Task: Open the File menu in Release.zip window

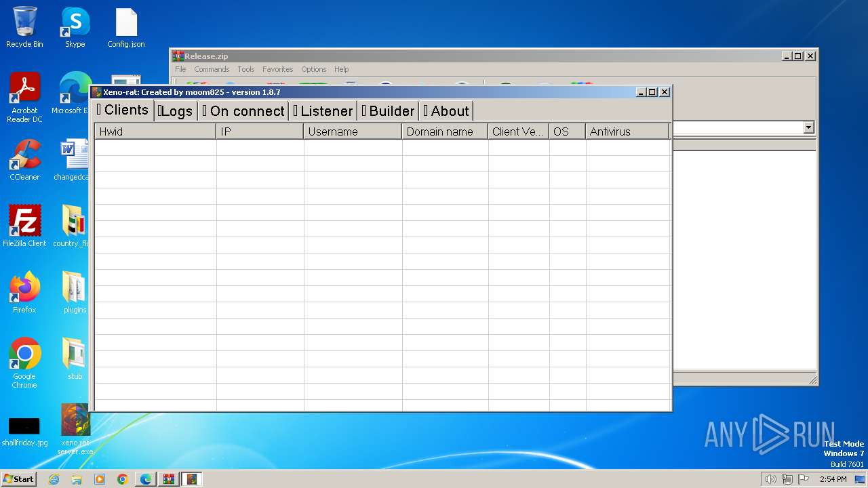Action: tap(180, 69)
